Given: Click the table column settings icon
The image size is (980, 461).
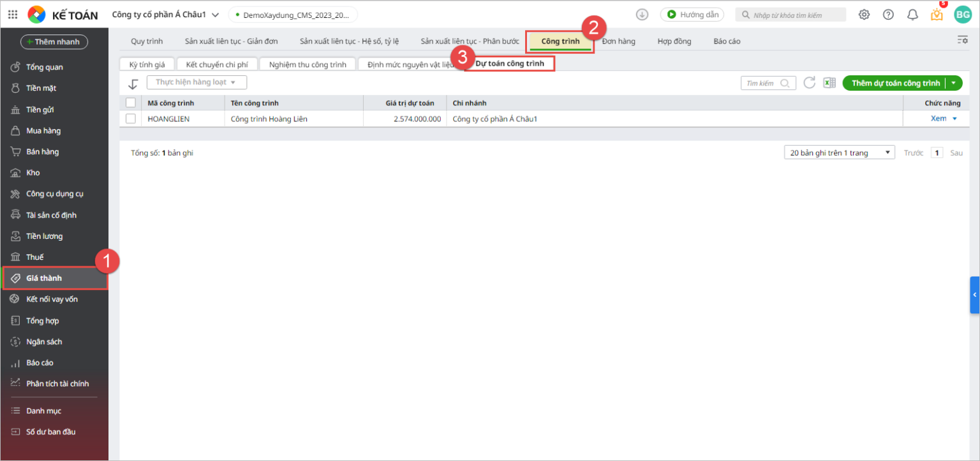Looking at the screenshot, I should 962,40.
